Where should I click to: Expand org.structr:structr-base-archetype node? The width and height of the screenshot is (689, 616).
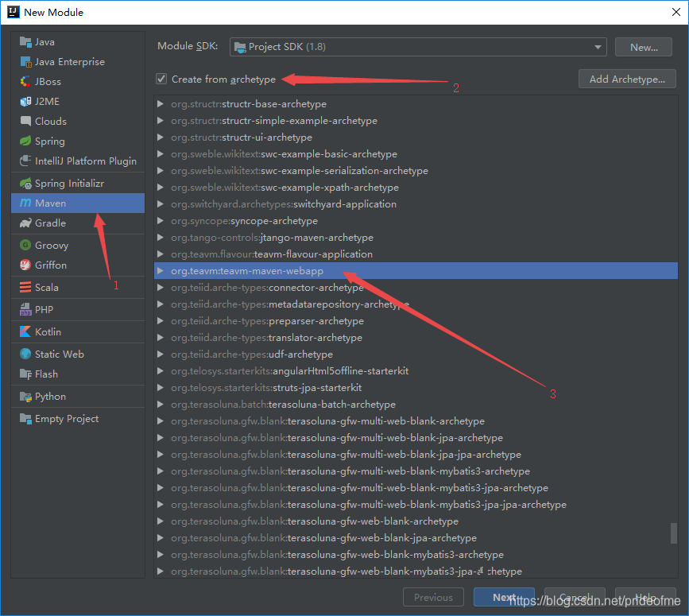(161, 103)
